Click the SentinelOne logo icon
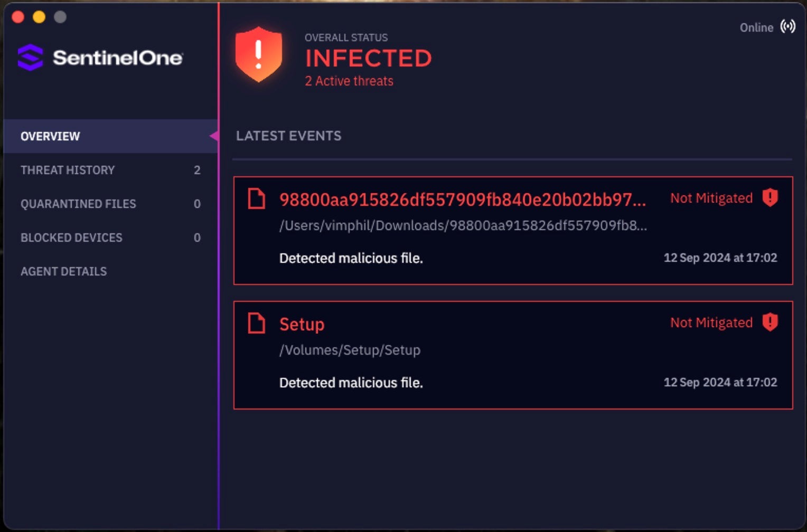807x532 pixels. [x=31, y=58]
